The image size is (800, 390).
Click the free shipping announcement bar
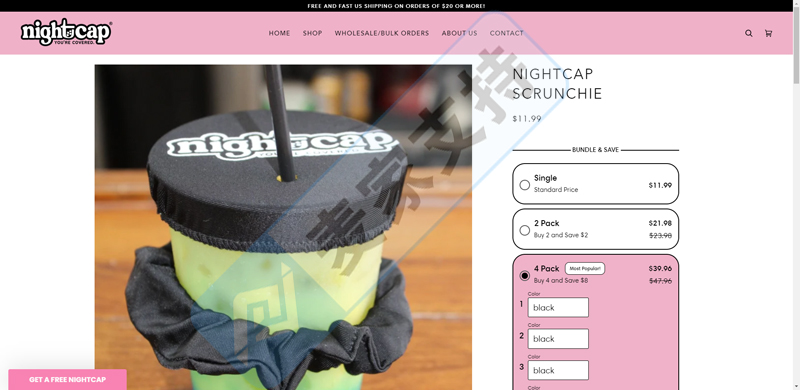[x=396, y=6]
